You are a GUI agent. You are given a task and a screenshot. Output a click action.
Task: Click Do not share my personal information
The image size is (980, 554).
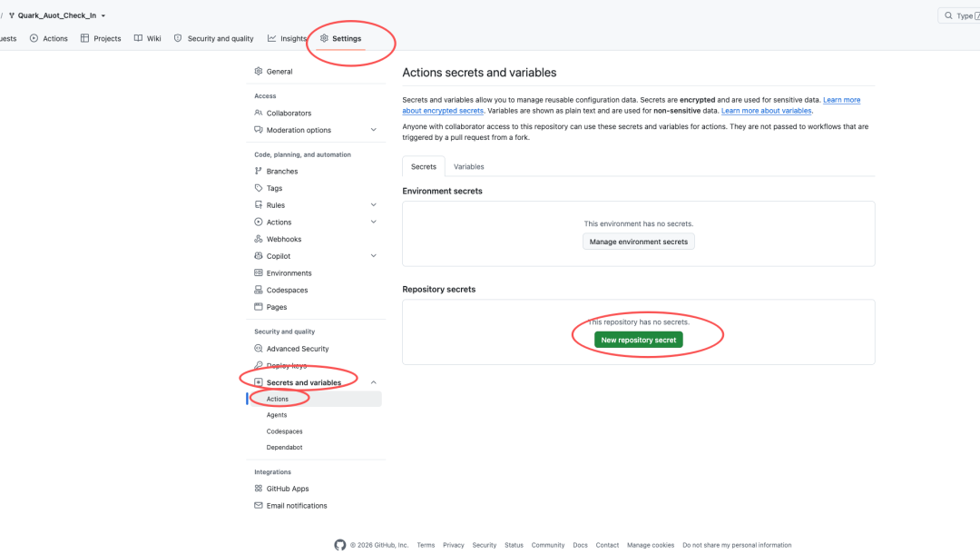point(737,545)
